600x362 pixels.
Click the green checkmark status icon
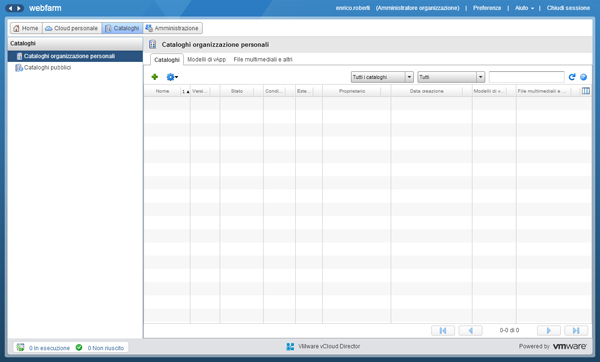tap(79, 347)
